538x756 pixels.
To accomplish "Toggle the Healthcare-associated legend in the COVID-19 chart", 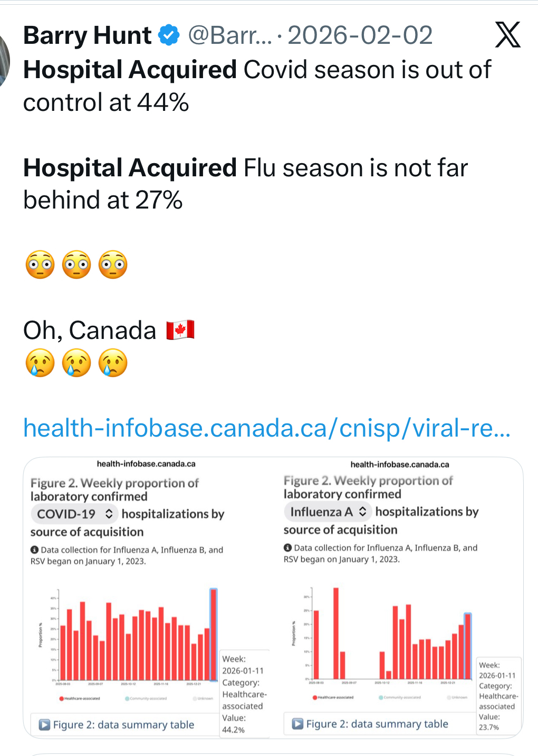I will click(80, 698).
